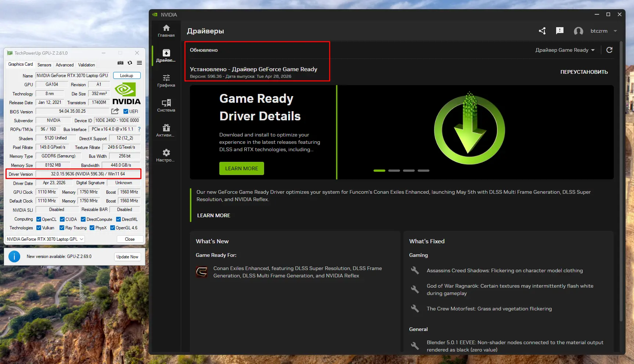This screenshot has width=634, height=364.
Task: Click the btczrm user avatar
Action: 579,31
